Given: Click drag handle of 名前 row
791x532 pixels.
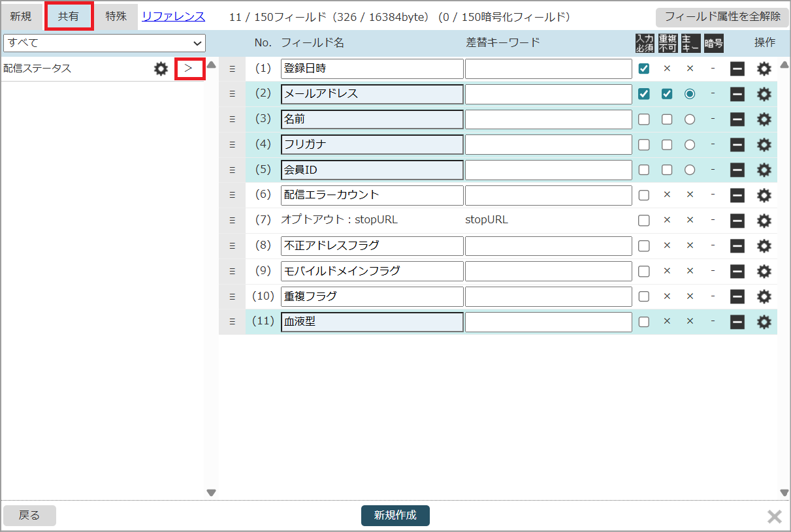Looking at the screenshot, I should [x=232, y=119].
